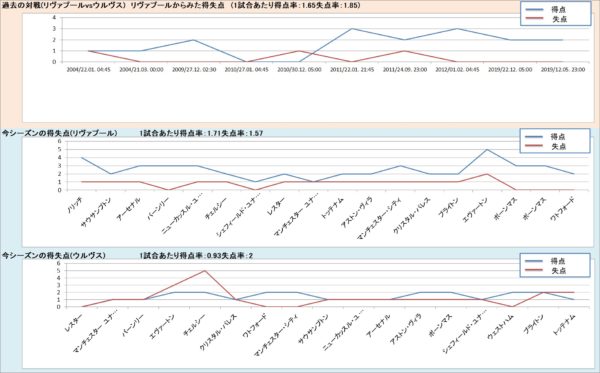Select サウサンプトン label in the リヴァプール chart
Image resolution: width=600 pixels, height=373 pixels.
click(x=96, y=212)
